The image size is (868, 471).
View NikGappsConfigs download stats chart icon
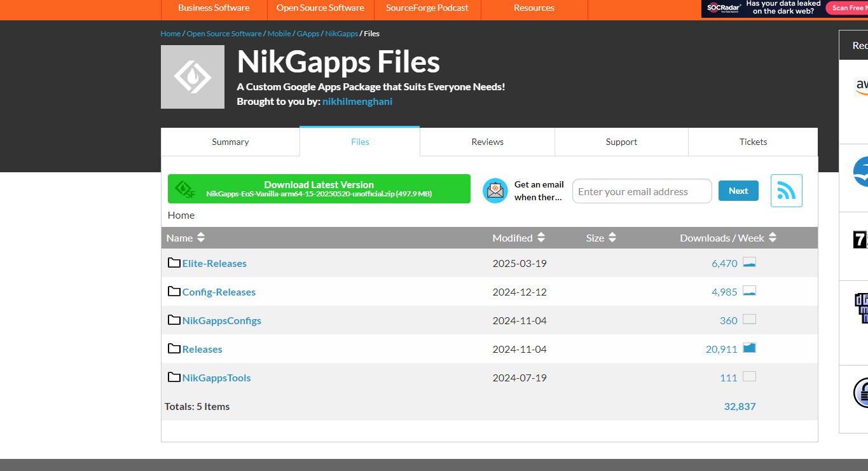[x=749, y=320]
